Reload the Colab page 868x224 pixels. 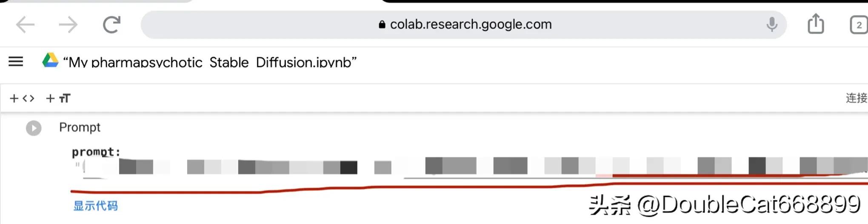(112, 25)
